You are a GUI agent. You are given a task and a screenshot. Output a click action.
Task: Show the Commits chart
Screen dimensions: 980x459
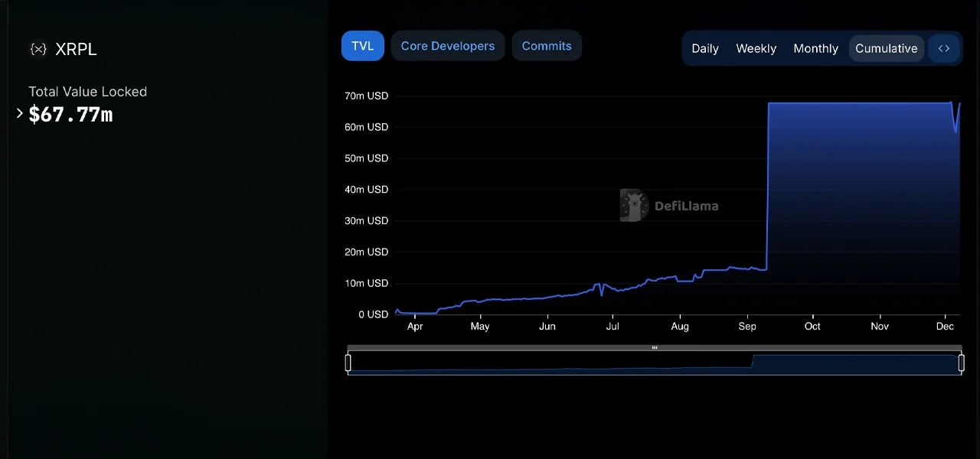pyautogui.click(x=547, y=46)
